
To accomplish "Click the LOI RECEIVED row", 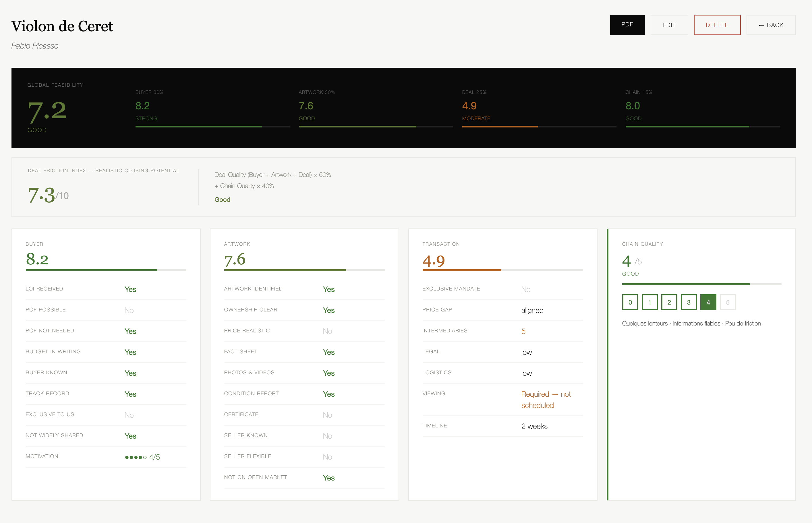I will pyautogui.click(x=106, y=289).
